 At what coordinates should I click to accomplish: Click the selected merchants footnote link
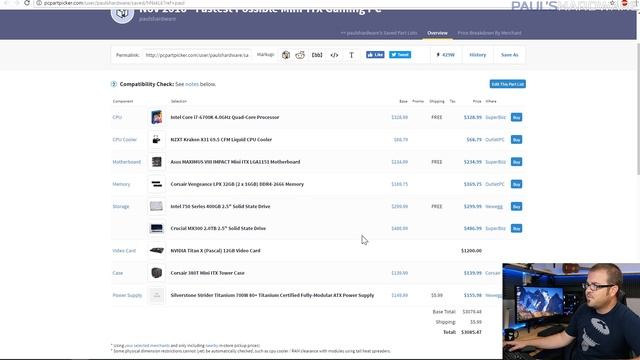pyautogui.click(x=147, y=346)
